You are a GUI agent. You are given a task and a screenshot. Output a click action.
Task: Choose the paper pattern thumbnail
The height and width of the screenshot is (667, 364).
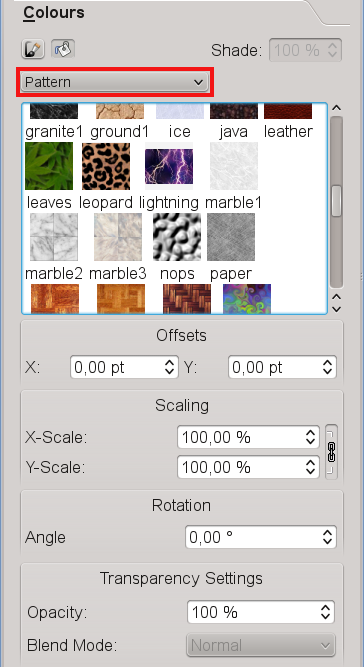pyautogui.click(x=231, y=237)
